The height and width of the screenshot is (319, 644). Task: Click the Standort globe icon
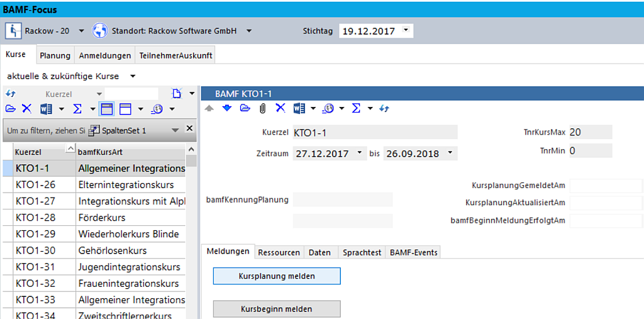(x=100, y=31)
